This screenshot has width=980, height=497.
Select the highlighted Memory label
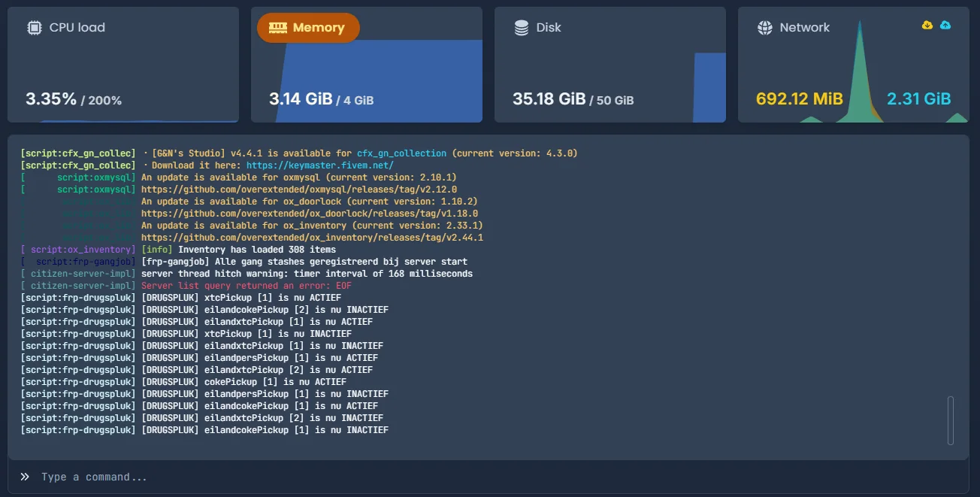(x=318, y=28)
